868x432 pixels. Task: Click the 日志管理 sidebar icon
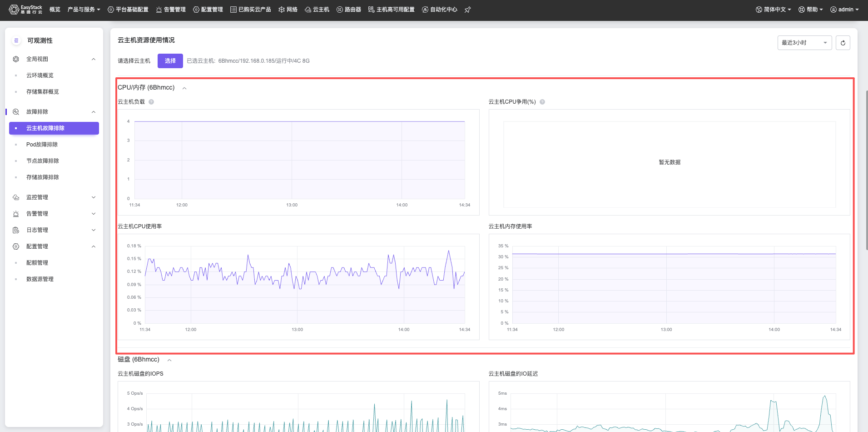click(x=16, y=230)
